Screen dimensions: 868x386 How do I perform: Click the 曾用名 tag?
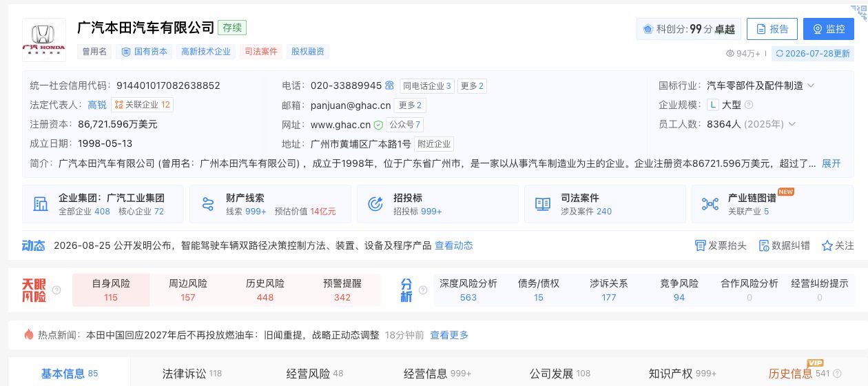tap(94, 52)
